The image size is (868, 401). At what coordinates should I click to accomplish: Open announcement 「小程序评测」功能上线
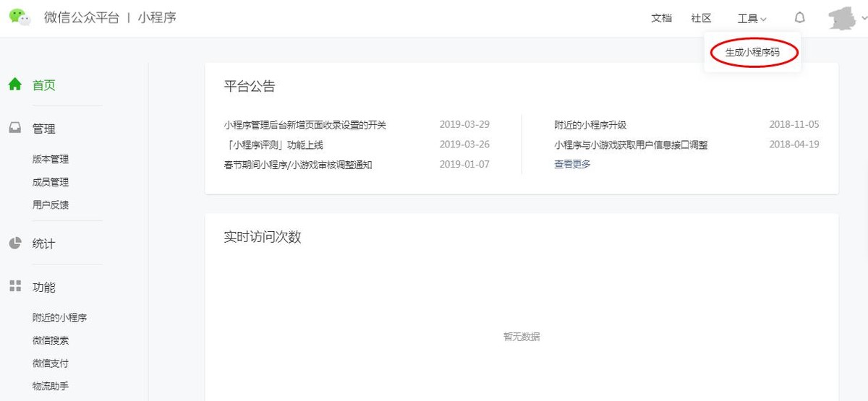274,145
